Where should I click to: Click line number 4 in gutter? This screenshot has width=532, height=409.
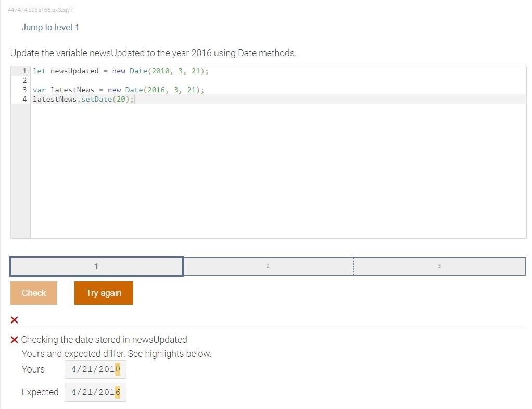[24, 99]
